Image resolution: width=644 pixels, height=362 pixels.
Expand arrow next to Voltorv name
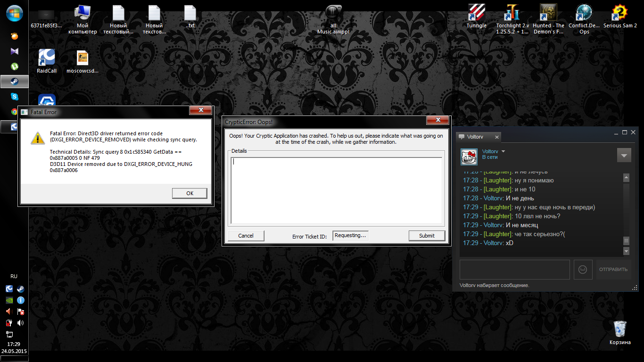503,152
